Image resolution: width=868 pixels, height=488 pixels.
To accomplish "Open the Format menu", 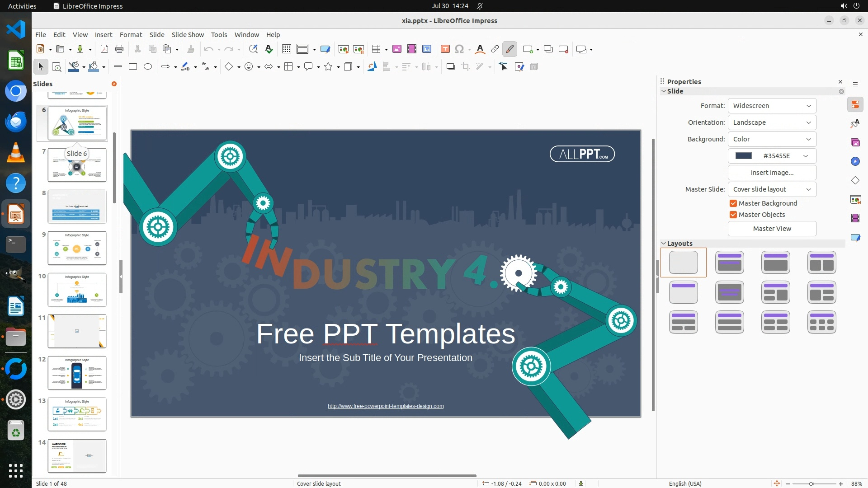I will [131, 35].
